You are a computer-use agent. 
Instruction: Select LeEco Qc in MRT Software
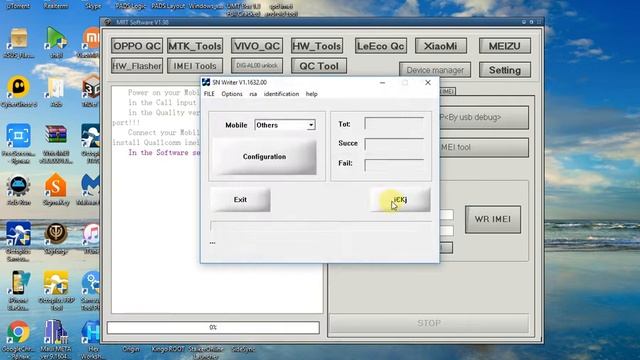point(380,46)
